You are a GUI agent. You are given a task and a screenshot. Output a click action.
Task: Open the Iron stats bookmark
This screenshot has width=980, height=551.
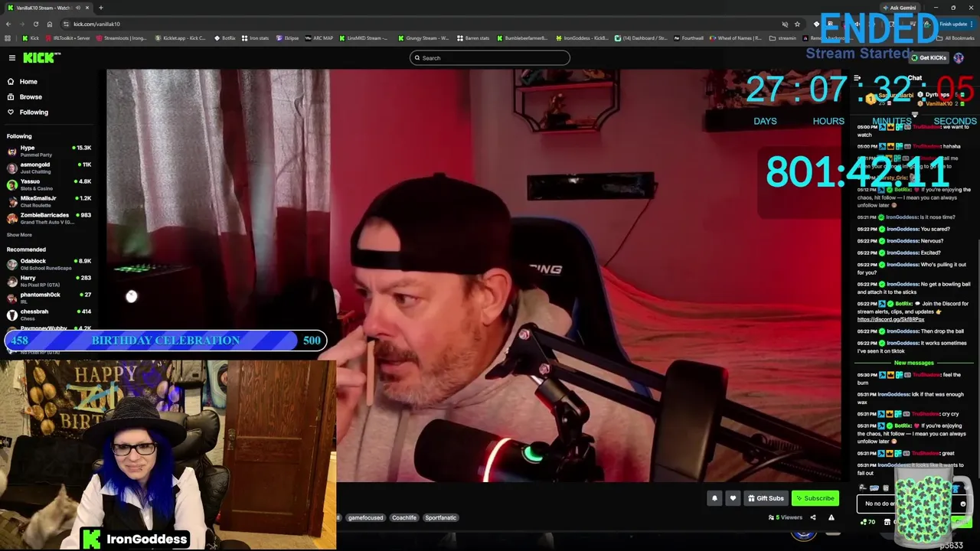256,38
